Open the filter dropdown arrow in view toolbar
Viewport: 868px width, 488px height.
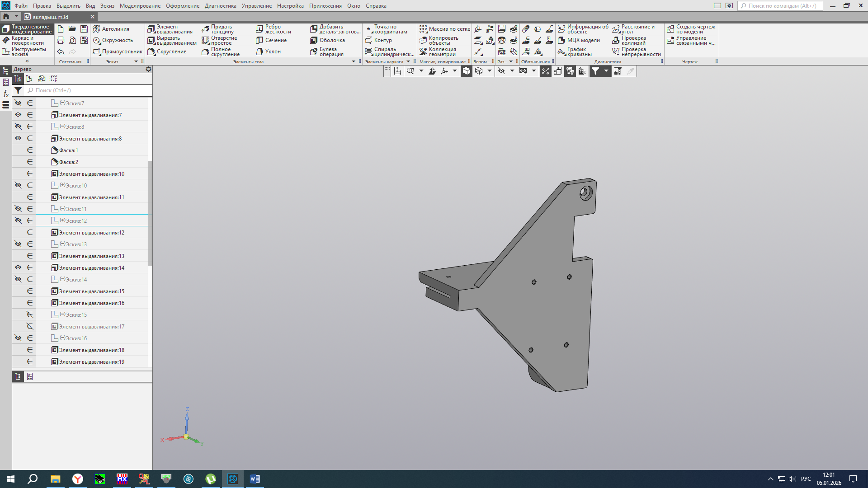coord(606,71)
